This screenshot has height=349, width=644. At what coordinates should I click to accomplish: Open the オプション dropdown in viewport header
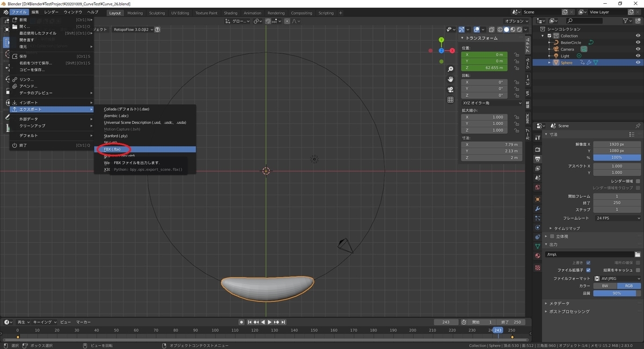pos(516,21)
